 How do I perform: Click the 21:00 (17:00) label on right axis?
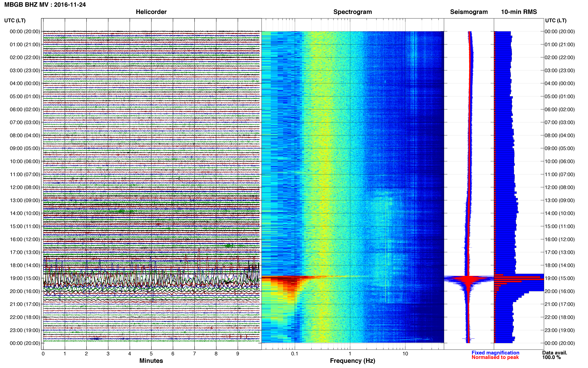click(x=560, y=304)
